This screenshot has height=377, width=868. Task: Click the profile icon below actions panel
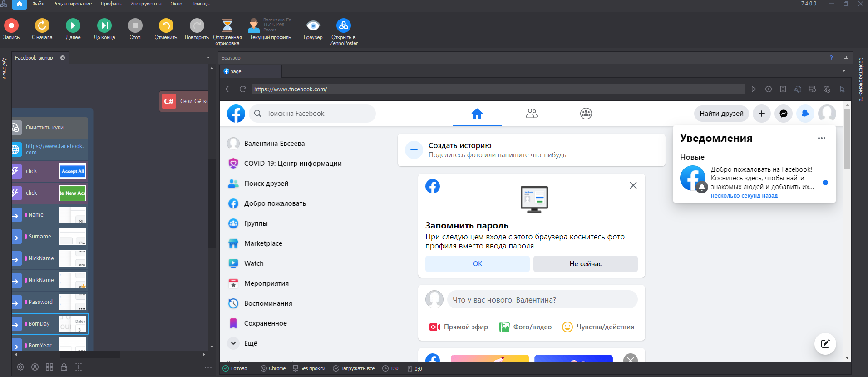click(35, 367)
